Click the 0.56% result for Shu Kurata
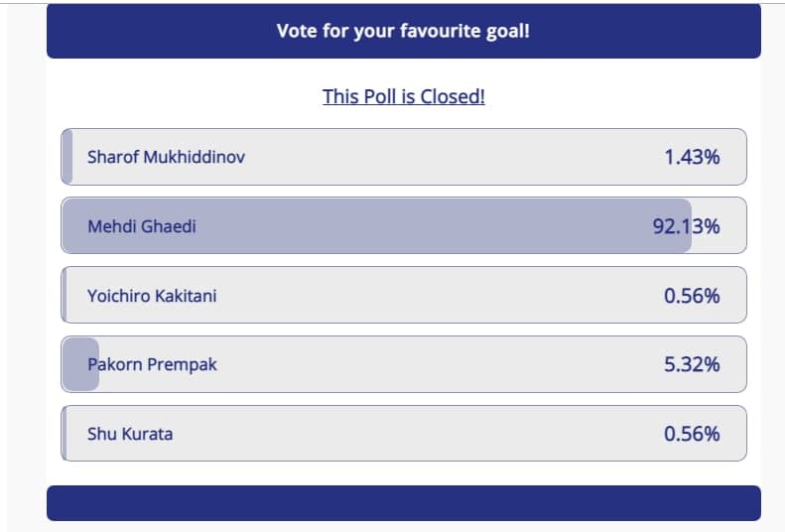The height and width of the screenshot is (532, 785). (x=692, y=434)
